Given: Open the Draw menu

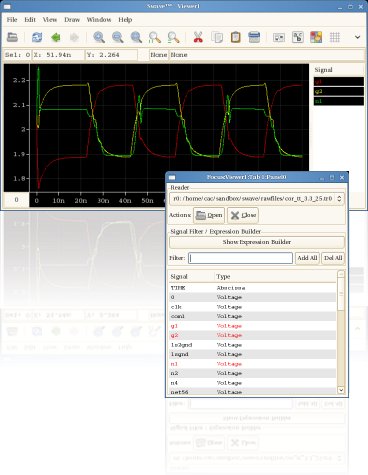Looking at the screenshot, I should pyautogui.click(x=72, y=20).
